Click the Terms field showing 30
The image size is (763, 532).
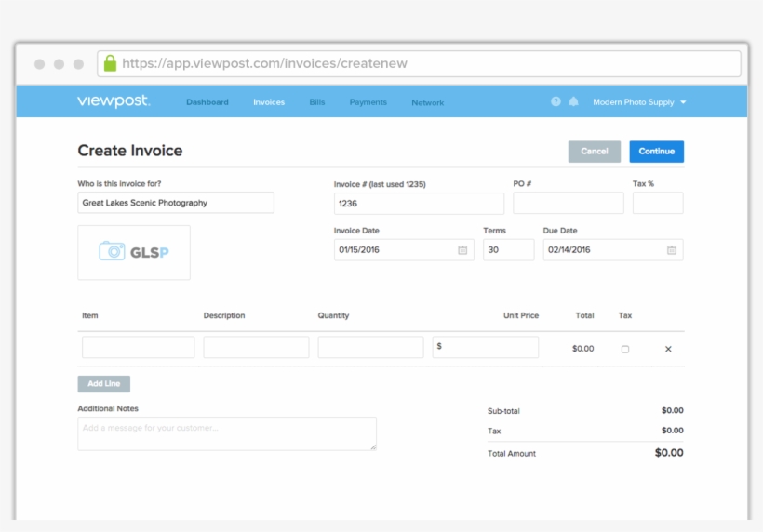pyautogui.click(x=508, y=250)
